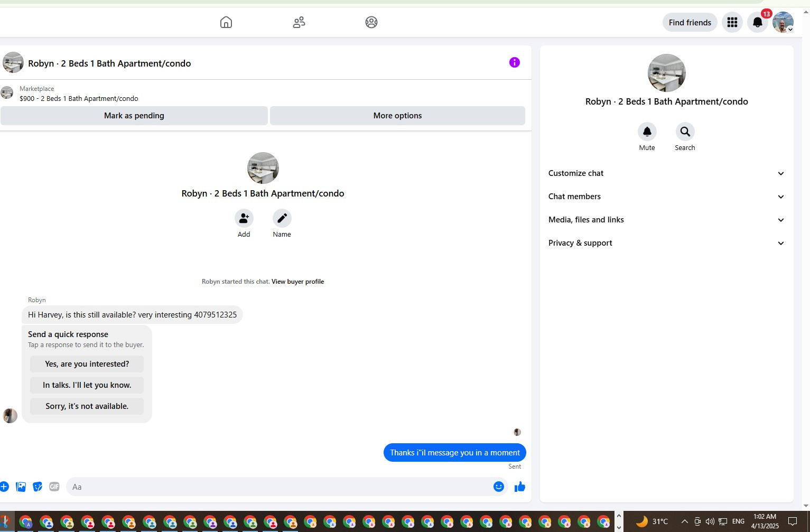The image size is (810, 532).
Task: Expand the Chat members section
Action: pyautogui.click(x=667, y=197)
